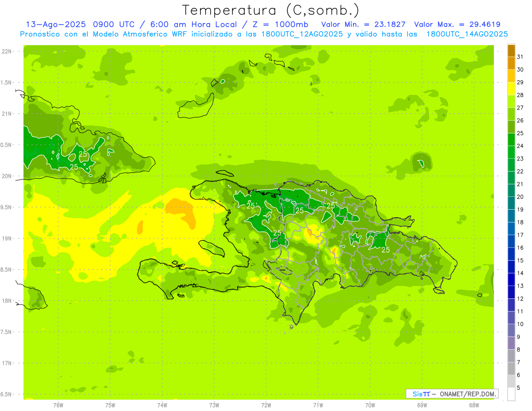Click the title "Temperatura (C,somb.)"

click(270, 10)
